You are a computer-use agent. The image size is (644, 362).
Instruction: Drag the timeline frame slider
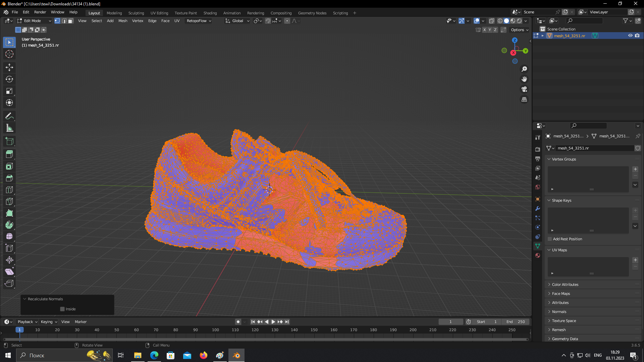tap(19, 330)
